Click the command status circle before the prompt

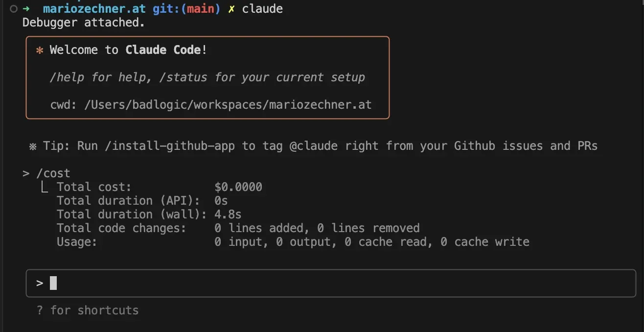pos(14,9)
